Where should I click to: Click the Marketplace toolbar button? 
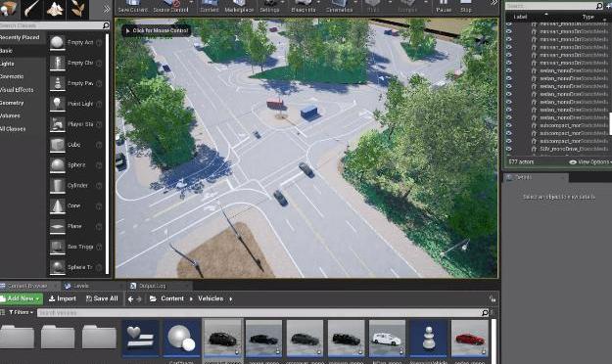coord(239,7)
